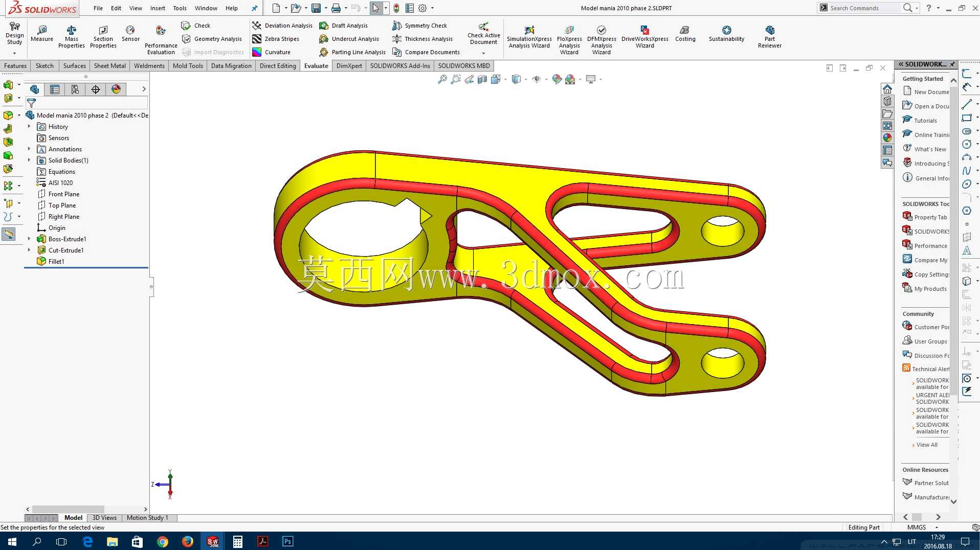Open MMGS unit system dropdown
980x550 pixels.
(x=937, y=527)
